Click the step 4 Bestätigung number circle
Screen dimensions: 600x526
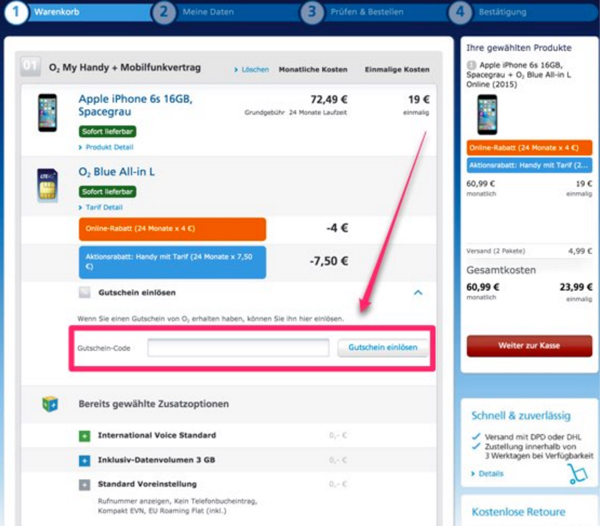click(461, 12)
